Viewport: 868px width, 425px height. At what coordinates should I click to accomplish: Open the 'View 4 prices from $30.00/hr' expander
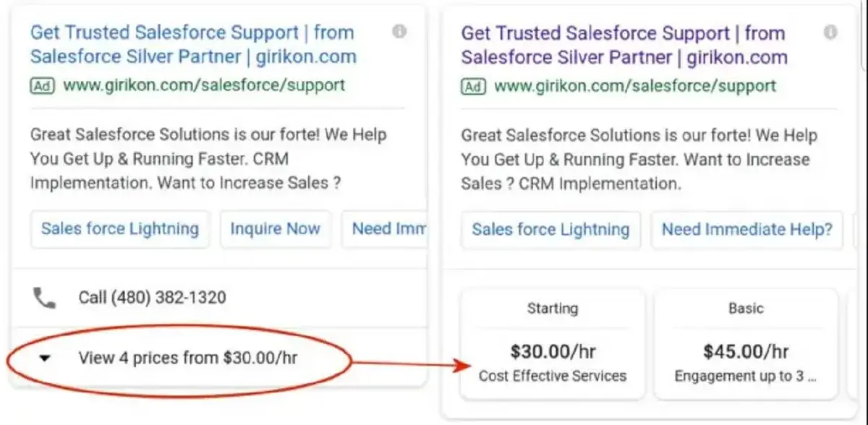coord(187,358)
